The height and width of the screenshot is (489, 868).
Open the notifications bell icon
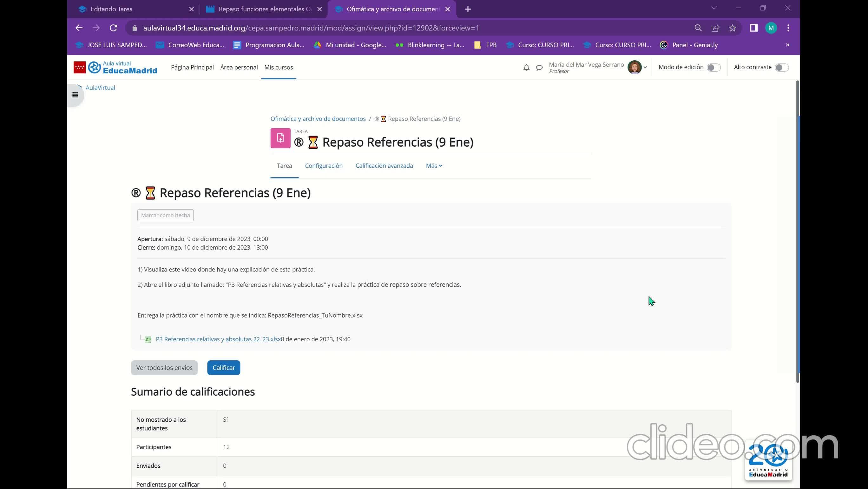click(526, 67)
